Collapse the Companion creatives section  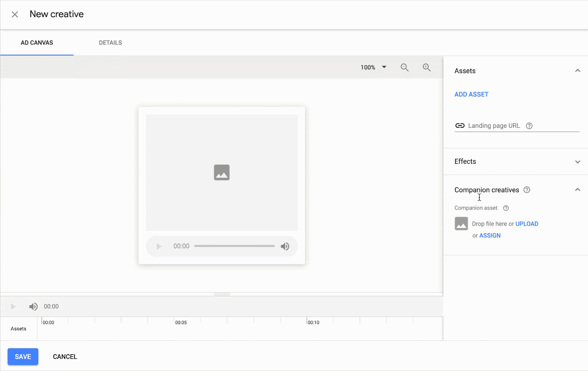pos(578,190)
